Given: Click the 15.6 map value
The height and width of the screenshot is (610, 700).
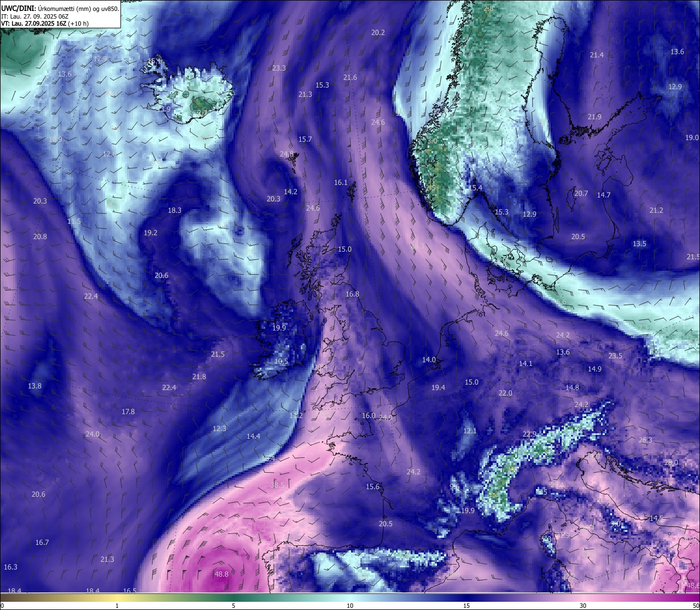Looking at the screenshot, I should (372, 486).
